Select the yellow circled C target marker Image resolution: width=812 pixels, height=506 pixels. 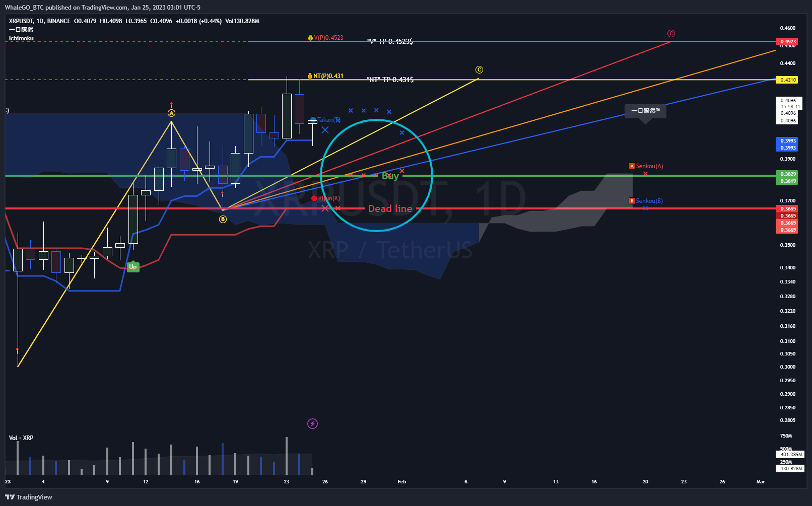click(x=479, y=70)
